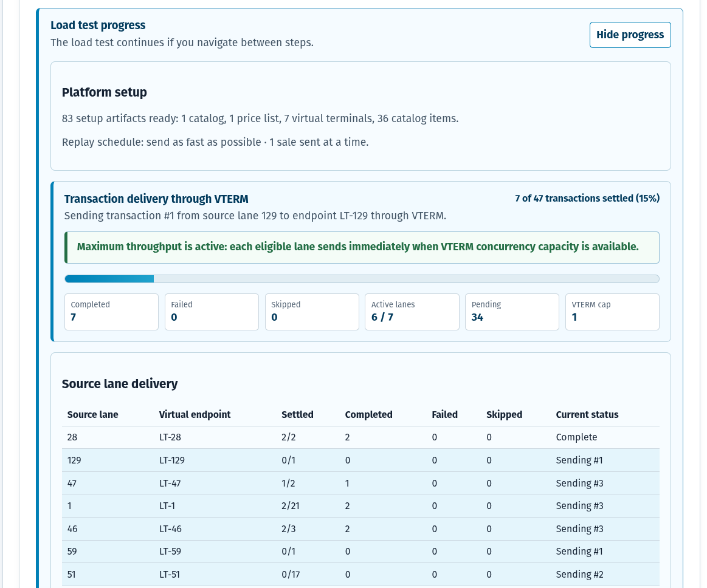The image size is (707, 588).
Task: Click the Maximum throughput is active notice
Action: point(362,247)
